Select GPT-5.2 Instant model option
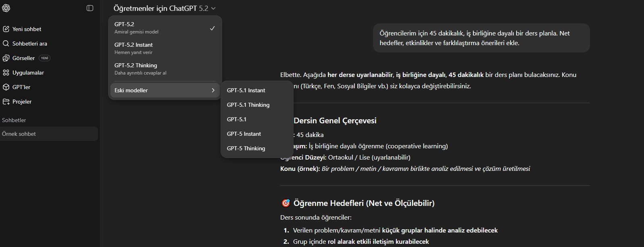 tap(165, 48)
